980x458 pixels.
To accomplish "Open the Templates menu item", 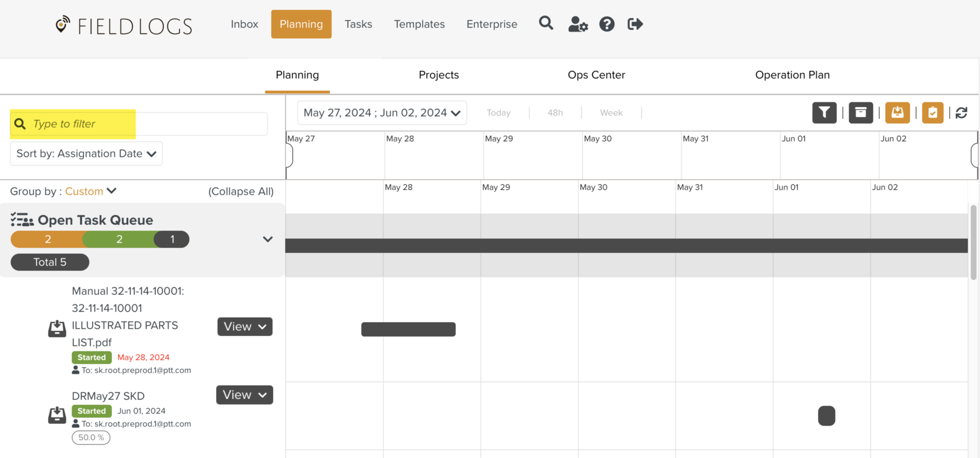I will [419, 24].
